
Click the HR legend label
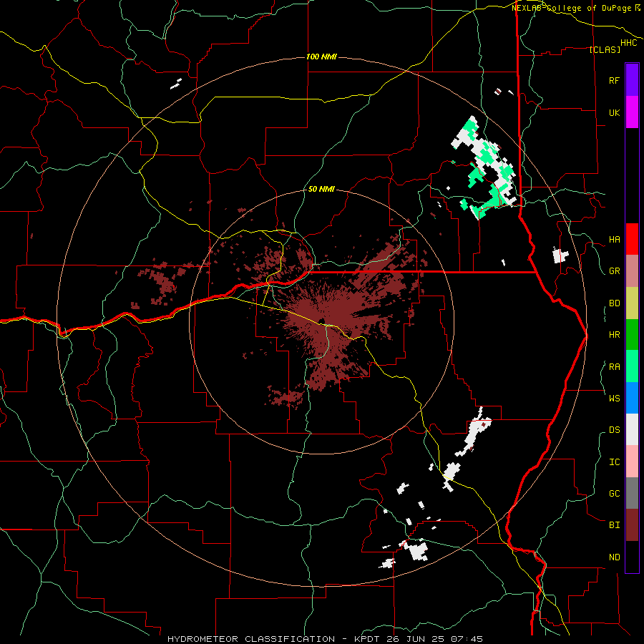tap(614, 335)
